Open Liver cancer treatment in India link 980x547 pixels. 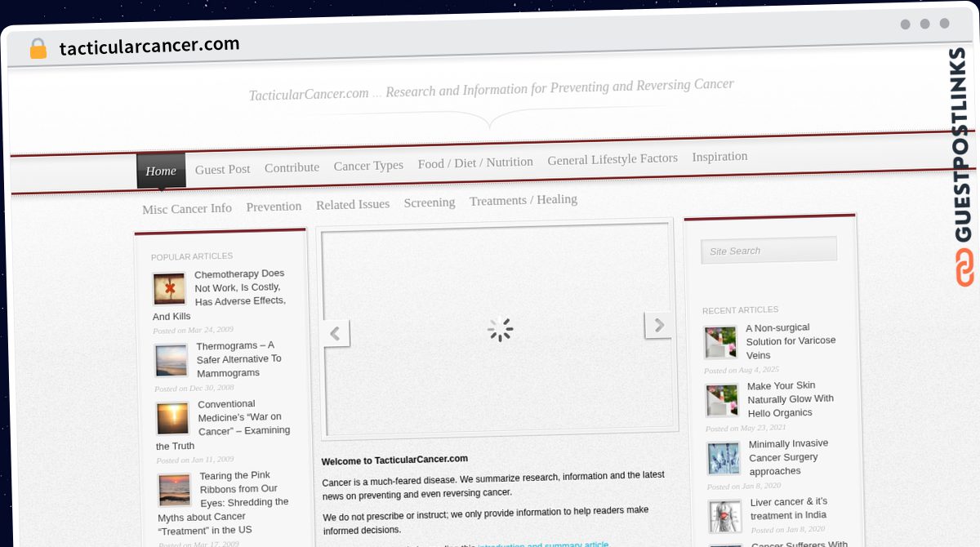point(789,508)
